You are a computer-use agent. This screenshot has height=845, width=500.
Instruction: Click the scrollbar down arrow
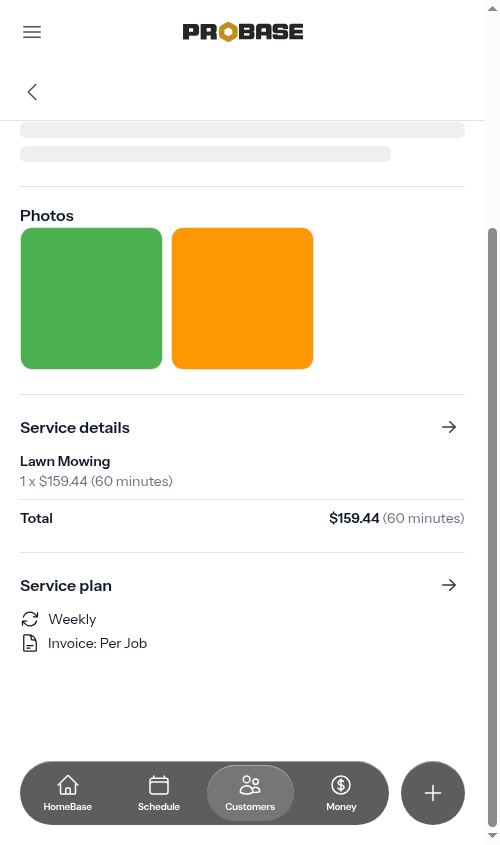tap(492, 836)
